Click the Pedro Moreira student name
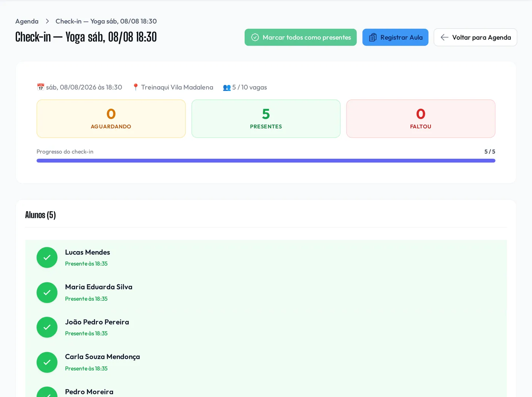532x397 pixels. [89, 392]
